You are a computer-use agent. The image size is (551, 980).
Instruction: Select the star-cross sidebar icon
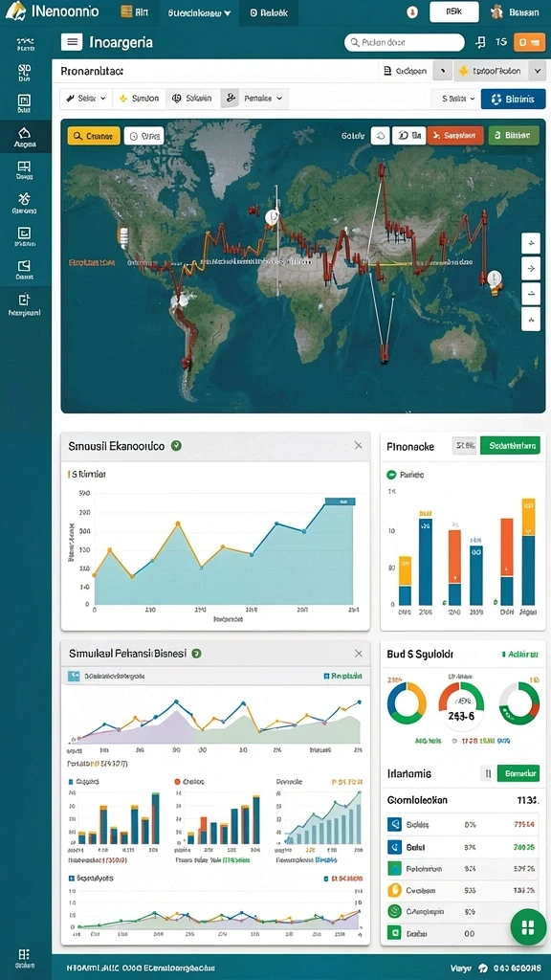(24, 203)
